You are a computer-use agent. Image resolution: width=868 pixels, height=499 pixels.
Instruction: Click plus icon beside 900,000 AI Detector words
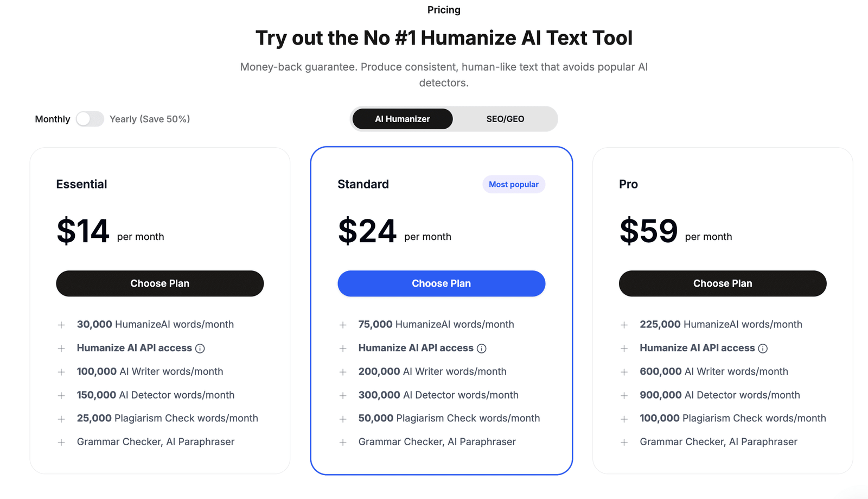(624, 395)
